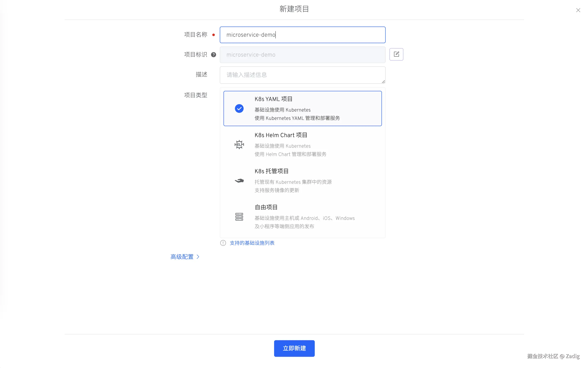The width and height of the screenshot is (588, 368).
Task: Click the help question mark next to 项目标识
Action: click(x=213, y=55)
